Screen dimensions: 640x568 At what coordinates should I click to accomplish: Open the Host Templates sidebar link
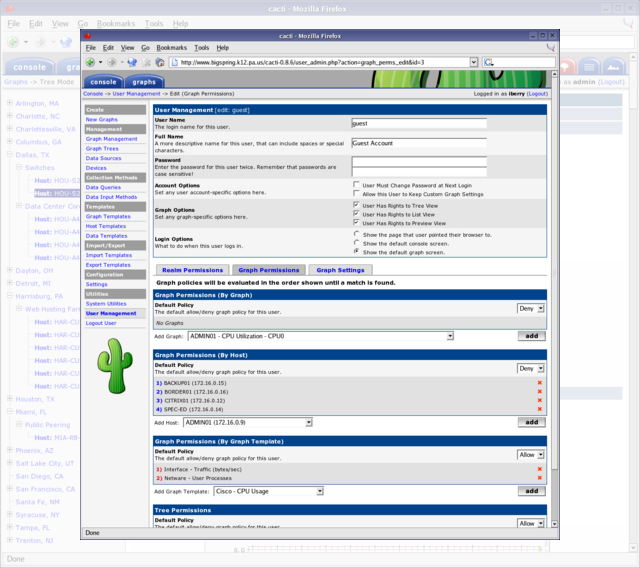(106, 226)
